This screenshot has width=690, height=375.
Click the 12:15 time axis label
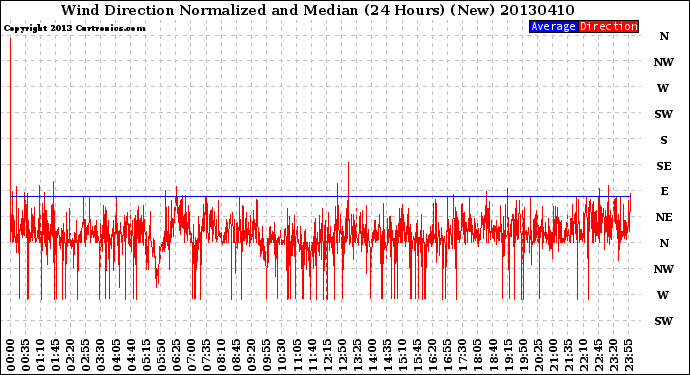point(327,355)
